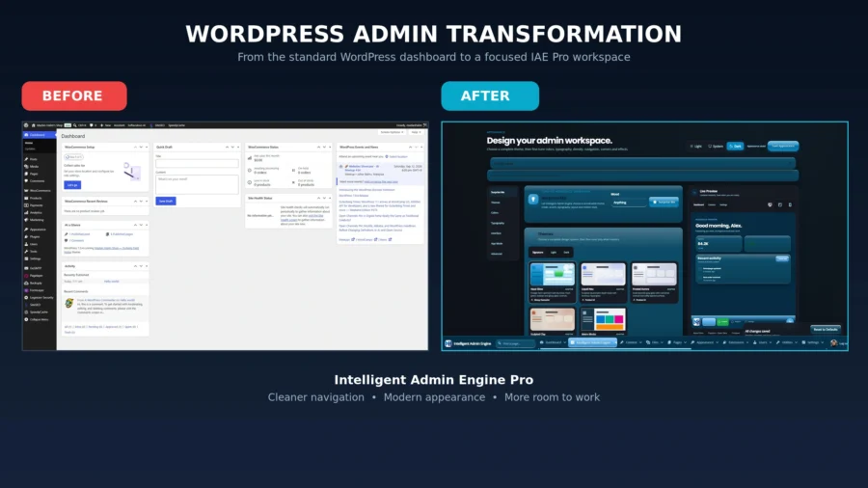The height and width of the screenshot is (488, 868).
Task: Open the Screen Options dropdown
Action: coord(392,132)
